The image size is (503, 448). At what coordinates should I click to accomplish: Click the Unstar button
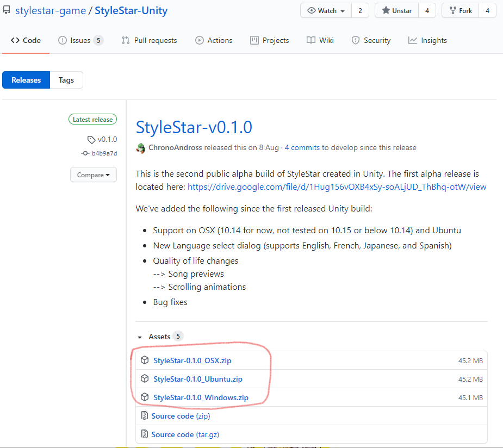click(397, 10)
